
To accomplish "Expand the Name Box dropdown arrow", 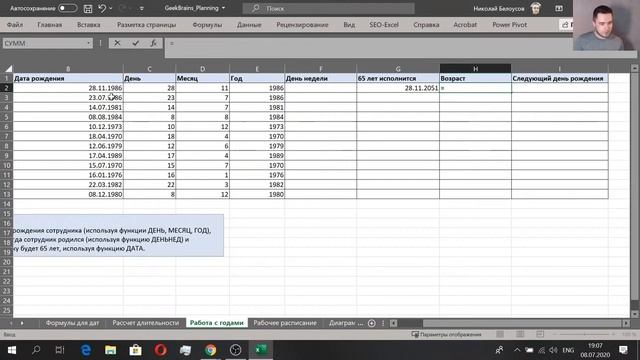I will coord(89,43).
